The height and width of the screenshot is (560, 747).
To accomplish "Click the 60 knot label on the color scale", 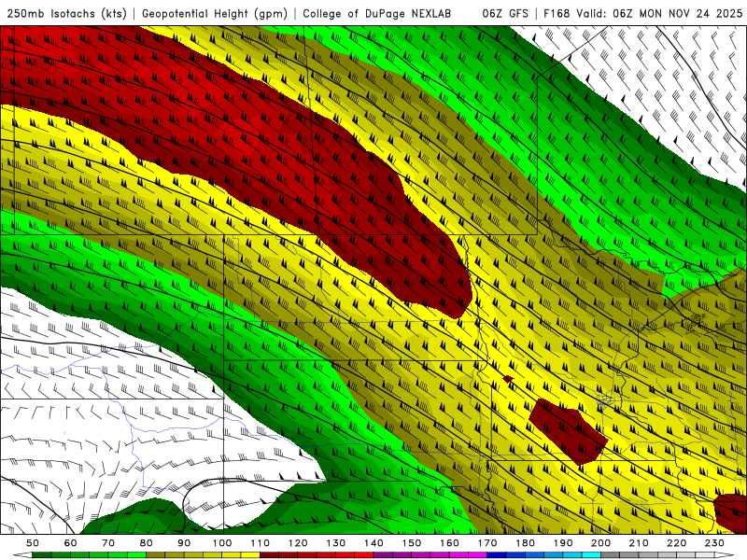I will (x=70, y=543).
